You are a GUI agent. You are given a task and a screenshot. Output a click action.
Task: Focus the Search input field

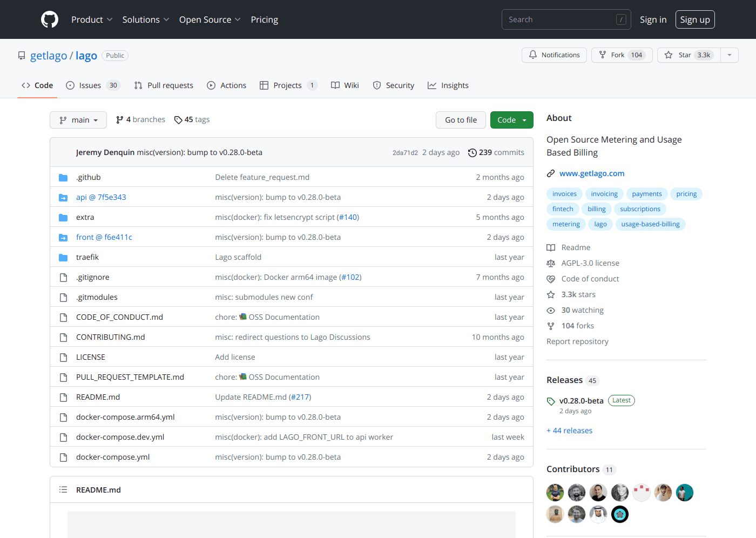tap(566, 19)
